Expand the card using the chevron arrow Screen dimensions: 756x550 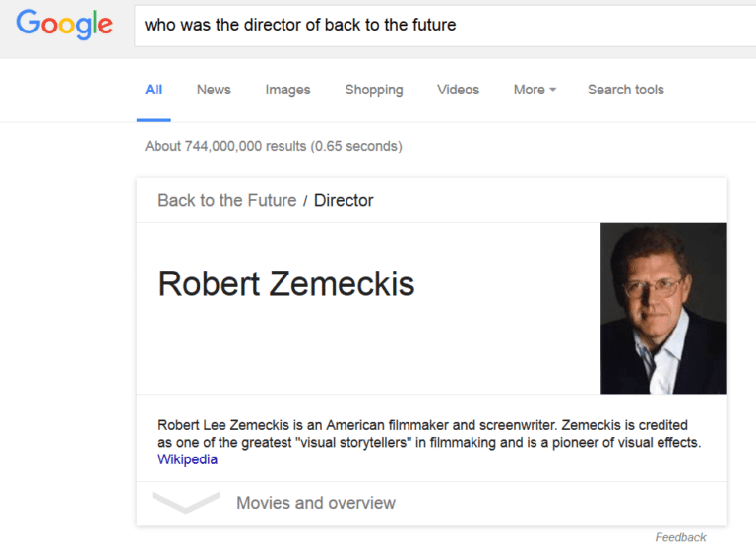(x=186, y=503)
